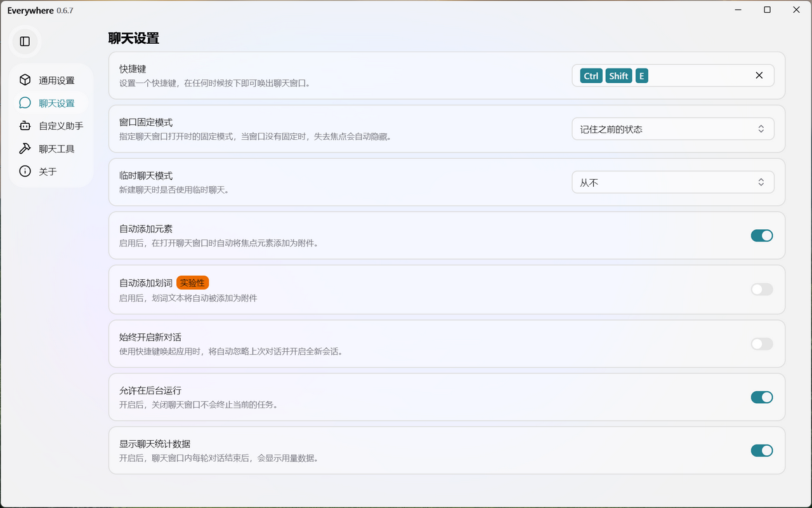Enable the 自动添加划词 toggle
This screenshot has width=812, height=508.
[761, 290]
